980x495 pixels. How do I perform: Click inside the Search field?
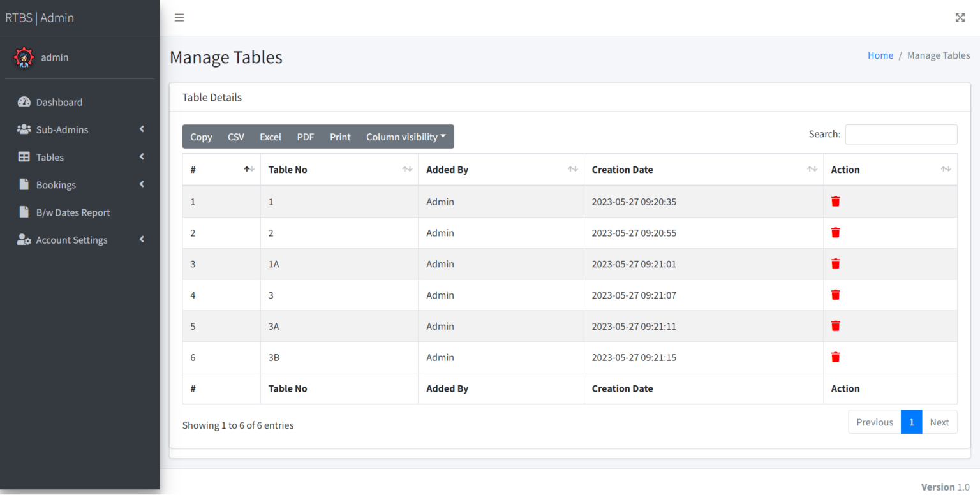pos(901,134)
